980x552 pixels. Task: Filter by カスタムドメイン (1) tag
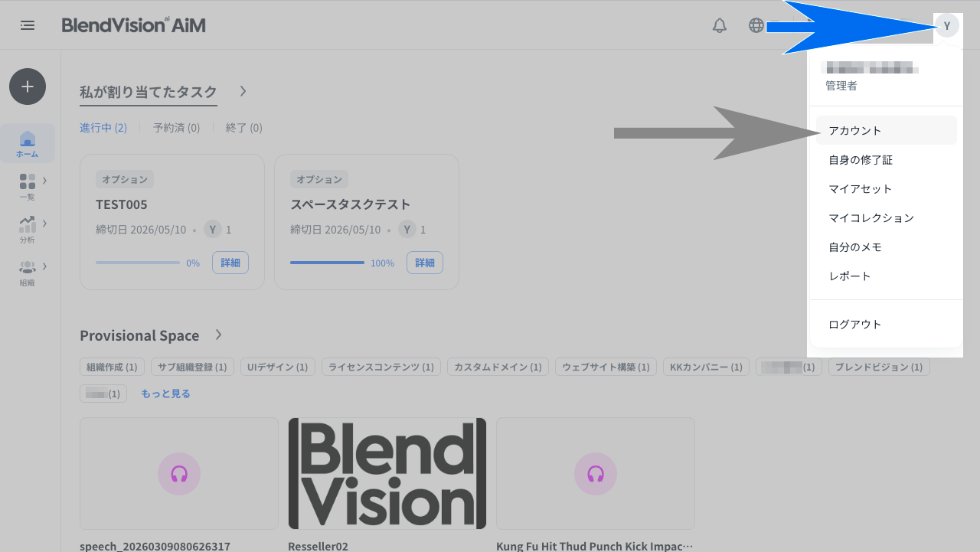pos(498,367)
